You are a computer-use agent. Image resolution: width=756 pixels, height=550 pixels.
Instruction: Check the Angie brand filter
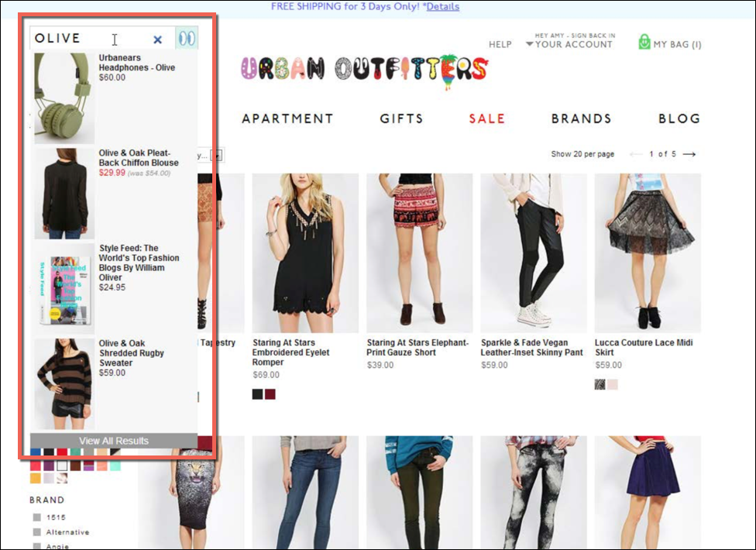coord(36,546)
